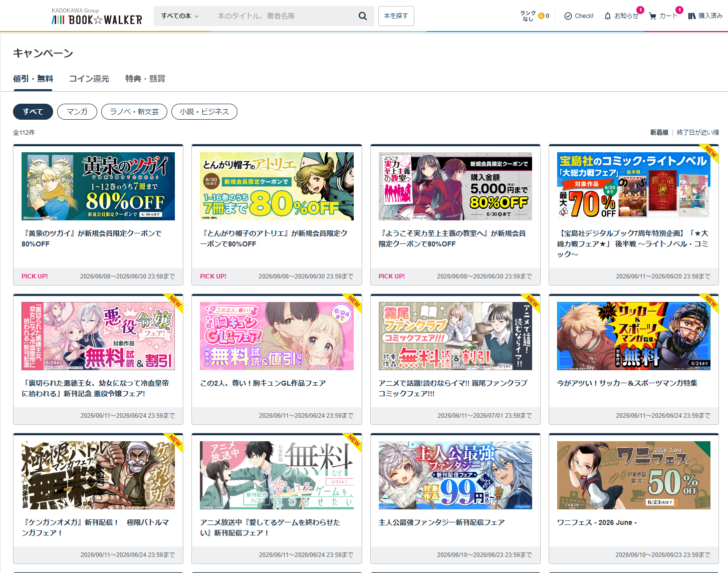Open the とんがり帽子のアトリエ banner
Image resolution: width=728 pixels, height=573 pixels.
click(x=277, y=186)
